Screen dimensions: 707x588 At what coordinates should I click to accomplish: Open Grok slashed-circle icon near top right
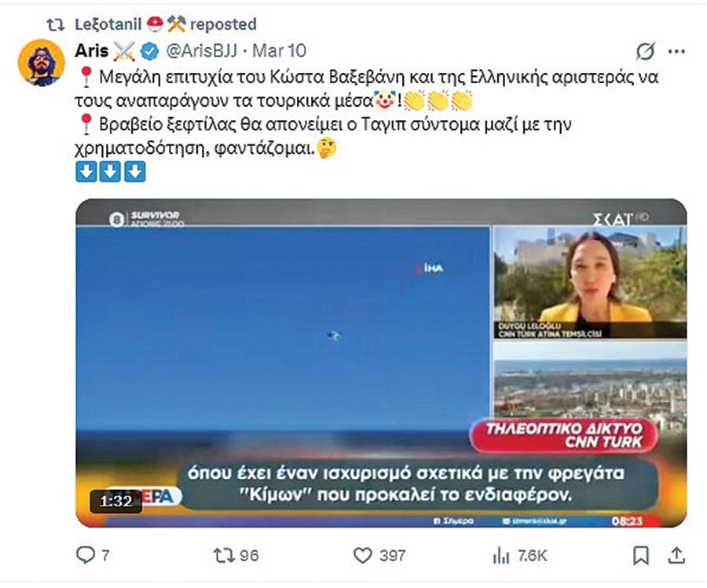tap(645, 51)
